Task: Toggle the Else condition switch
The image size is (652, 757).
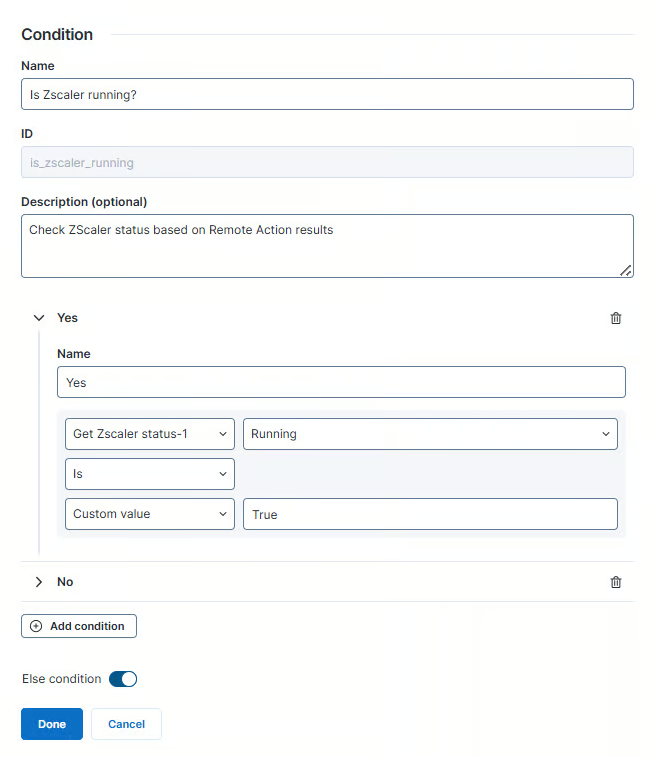Action: (x=123, y=679)
